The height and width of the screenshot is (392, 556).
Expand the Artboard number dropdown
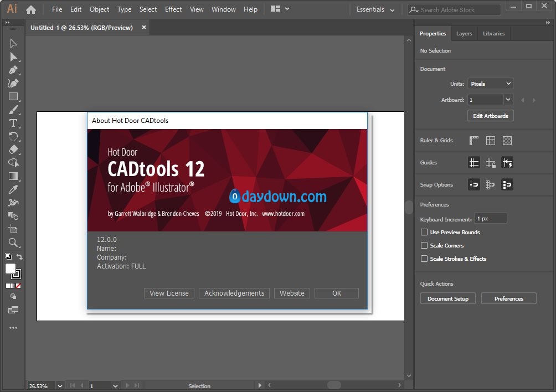(x=508, y=100)
